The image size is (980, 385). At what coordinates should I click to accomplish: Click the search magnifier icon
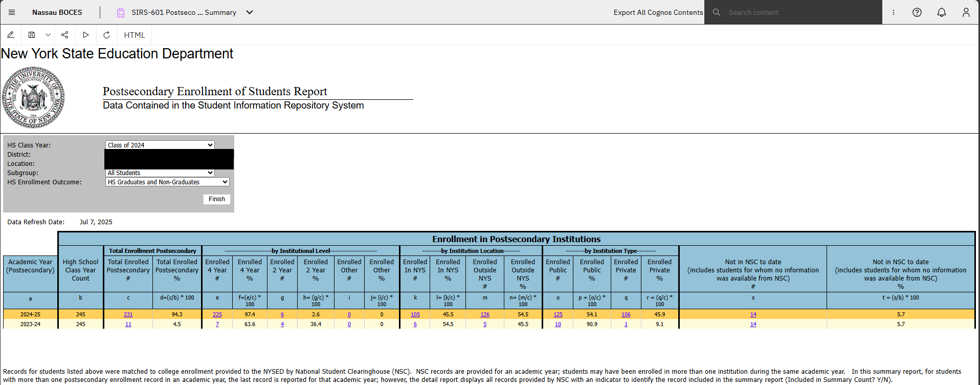[x=717, y=12]
